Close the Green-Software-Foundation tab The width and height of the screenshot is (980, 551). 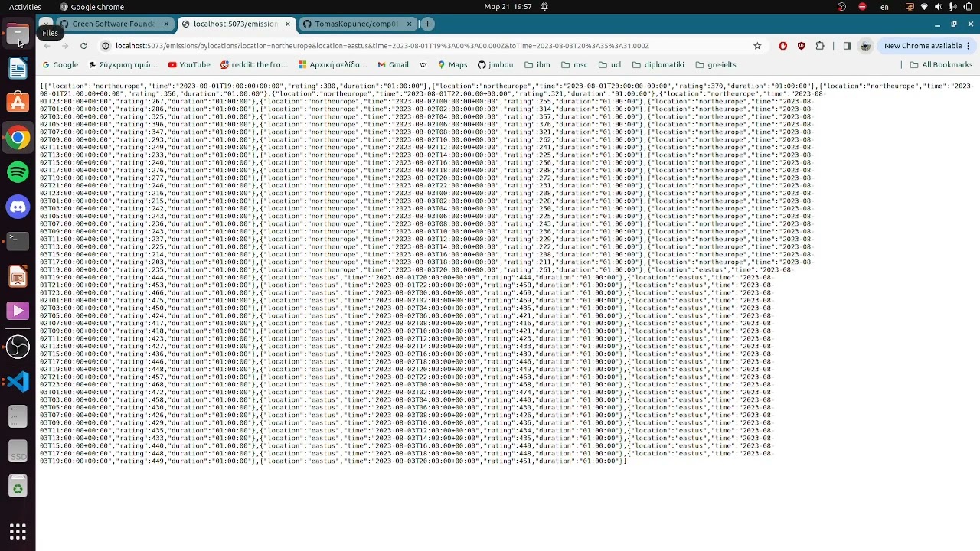pyautogui.click(x=166, y=24)
